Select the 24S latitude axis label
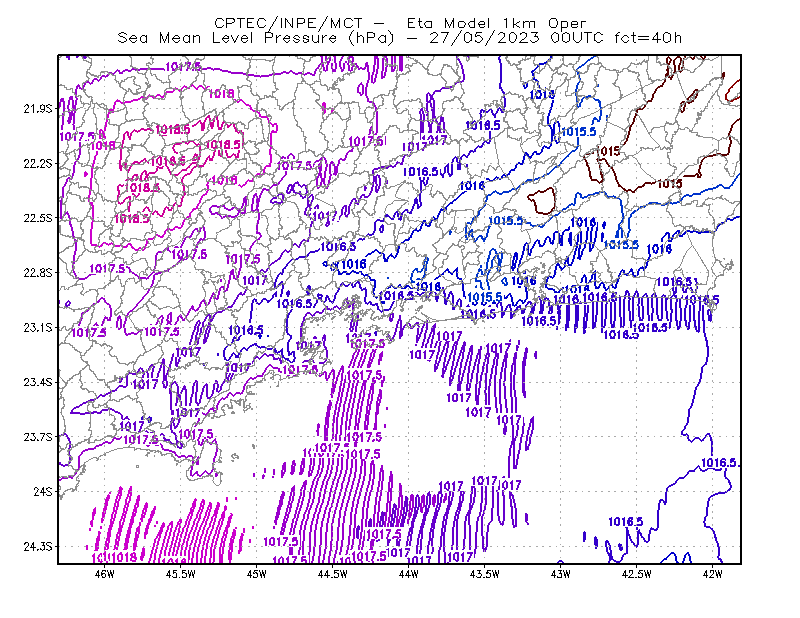Screen dimensions: 800x618 pyautogui.click(x=43, y=491)
